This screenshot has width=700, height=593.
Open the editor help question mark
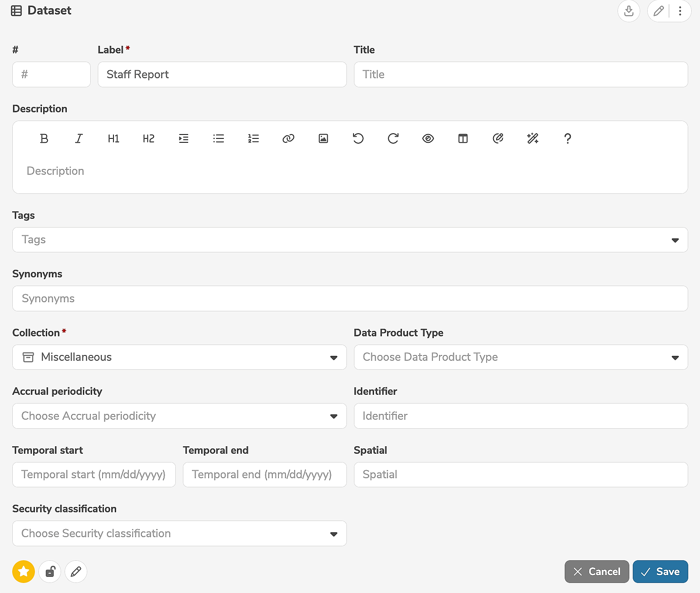(567, 138)
